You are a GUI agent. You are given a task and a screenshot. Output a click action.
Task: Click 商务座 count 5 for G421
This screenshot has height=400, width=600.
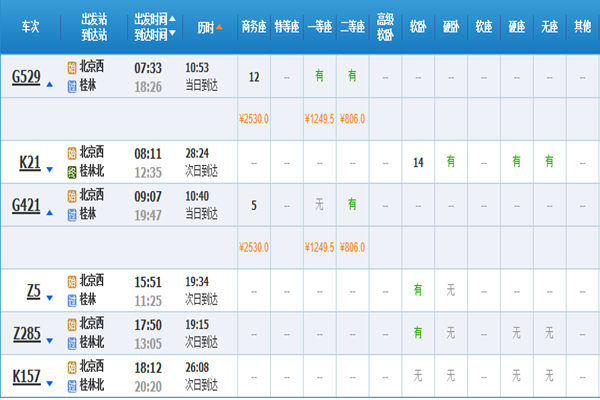[x=254, y=205]
